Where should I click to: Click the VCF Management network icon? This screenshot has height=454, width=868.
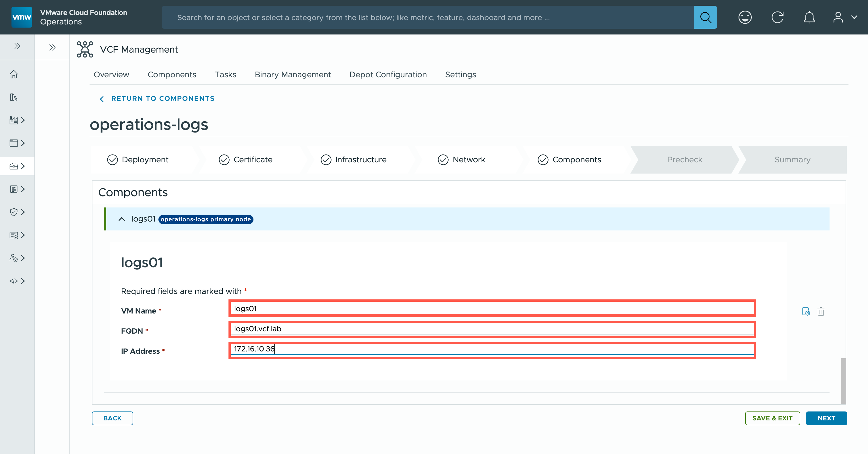tap(85, 49)
